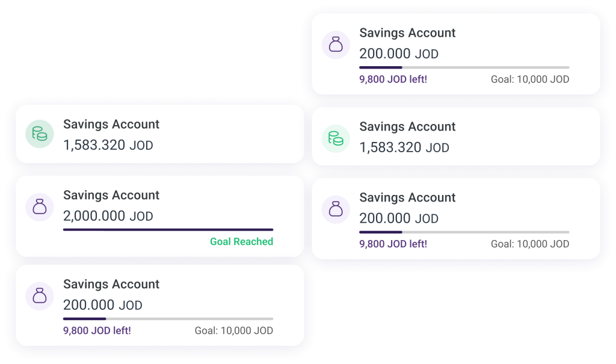The image size is (616, 364).
Task: Click coins icon on left 1,583.320 JOD card
Action: pos(40,134)
